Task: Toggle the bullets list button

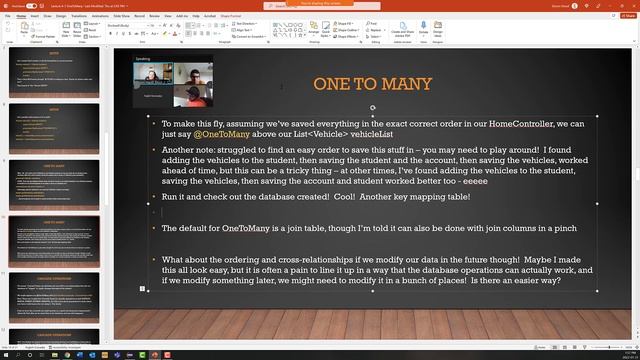Action: [x=188, y=25]
